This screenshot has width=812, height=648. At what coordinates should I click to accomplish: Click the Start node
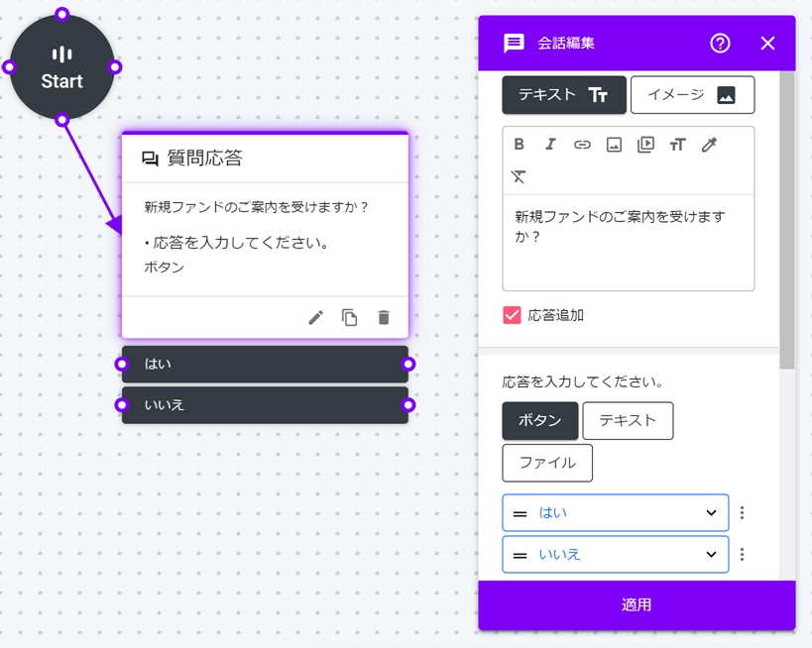pos(62,67)
